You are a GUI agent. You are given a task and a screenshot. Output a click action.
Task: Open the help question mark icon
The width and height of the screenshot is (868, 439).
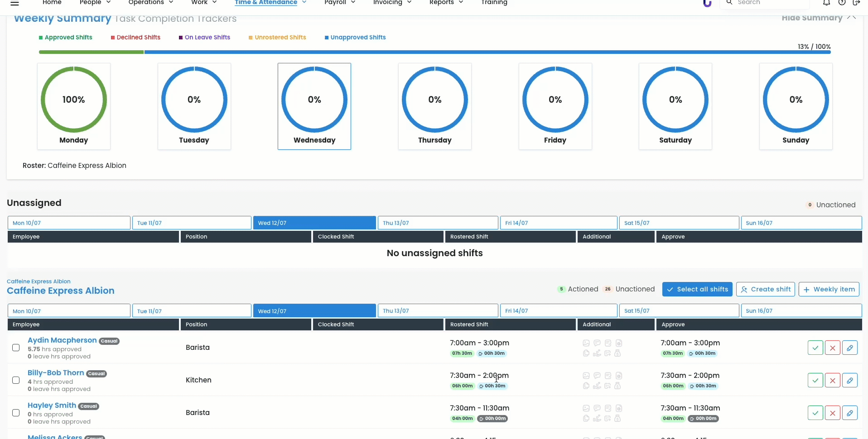[842, 3]
